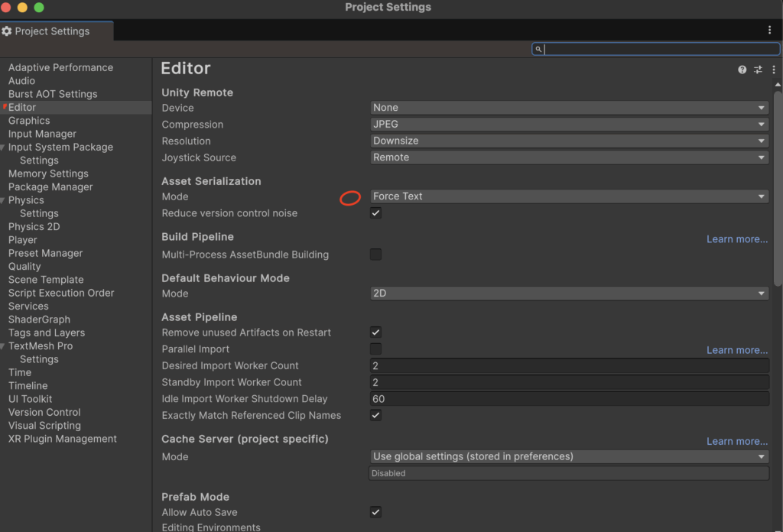783x532 pixels.
Task: Select Adaptive Performance in sidebar
Action: tap(60, 67)
